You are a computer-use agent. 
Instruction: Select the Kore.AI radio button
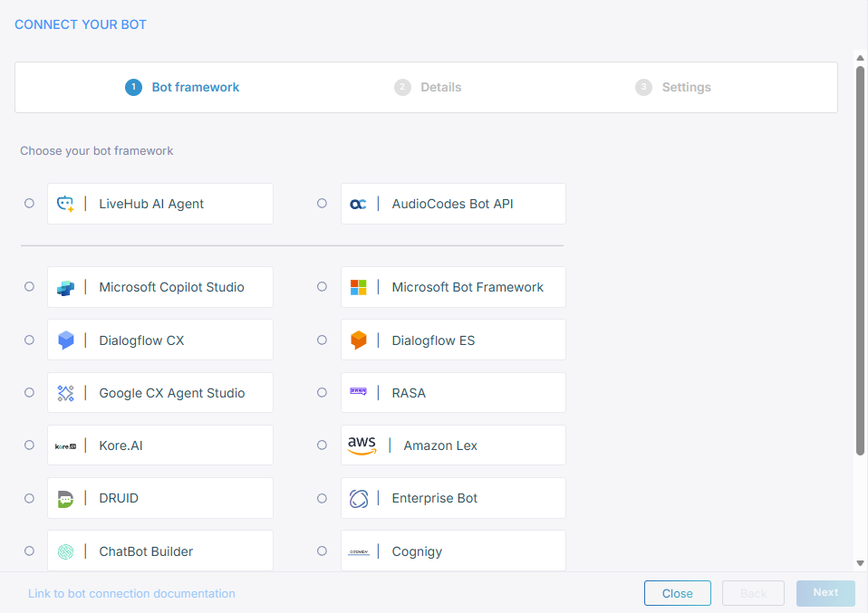point(29,445)
